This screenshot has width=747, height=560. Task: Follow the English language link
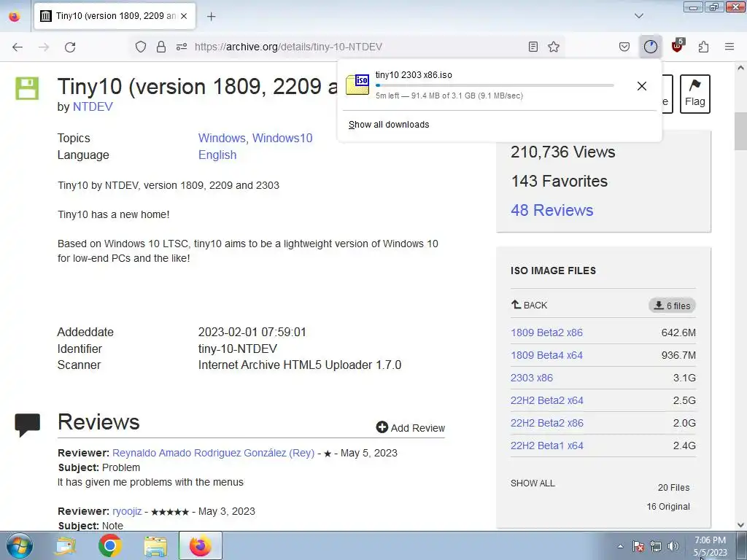click(217, 155)
